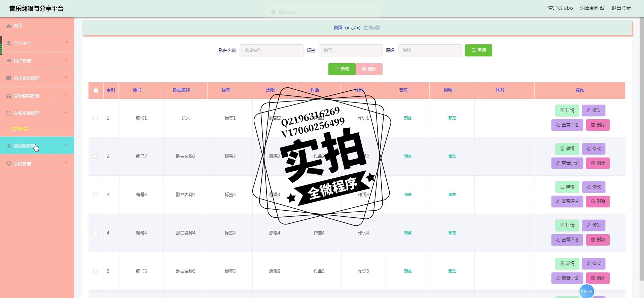The width and height of the screenshot is (644, 298).
Task: Click 修改 for row 1
Action: click(594, 111)
